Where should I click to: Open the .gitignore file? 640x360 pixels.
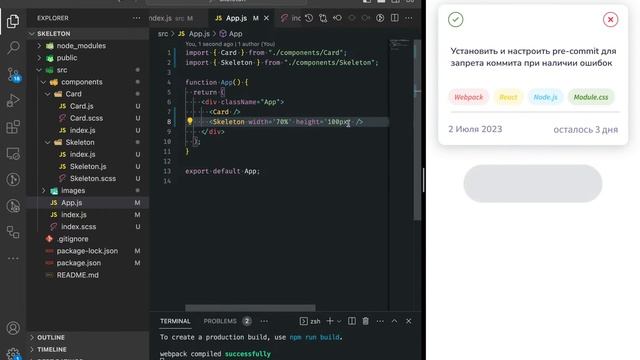click(72, 239)
